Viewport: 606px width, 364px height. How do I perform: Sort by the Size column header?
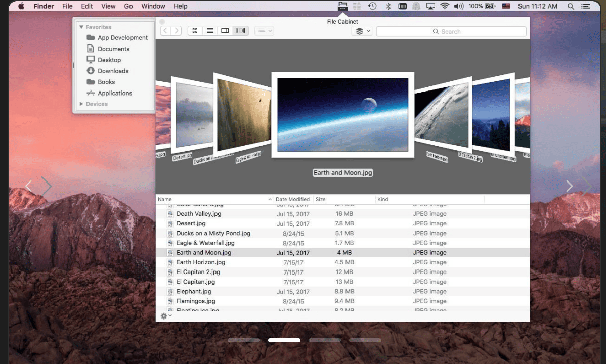click(x=344, y=199)
